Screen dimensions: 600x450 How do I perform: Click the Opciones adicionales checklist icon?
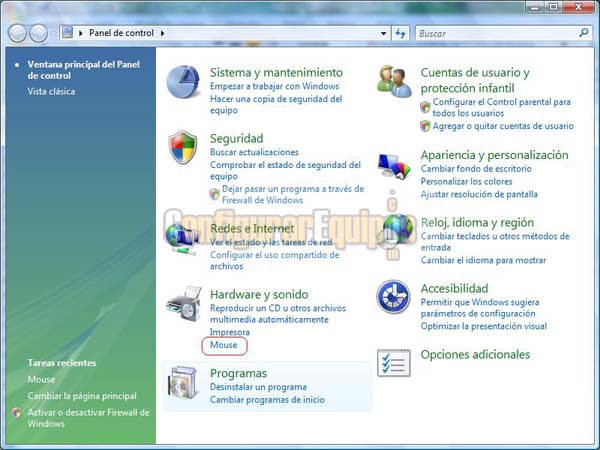coord(394,363)
